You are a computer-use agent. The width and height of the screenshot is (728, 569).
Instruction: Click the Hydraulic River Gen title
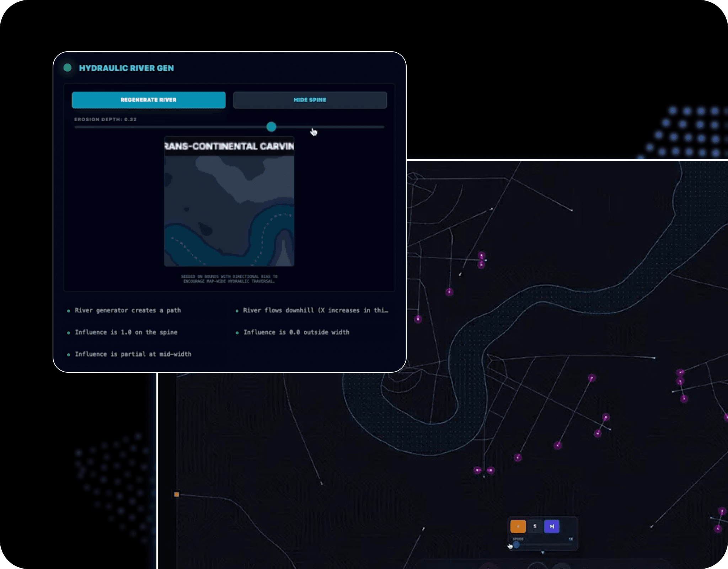(126, 68)
